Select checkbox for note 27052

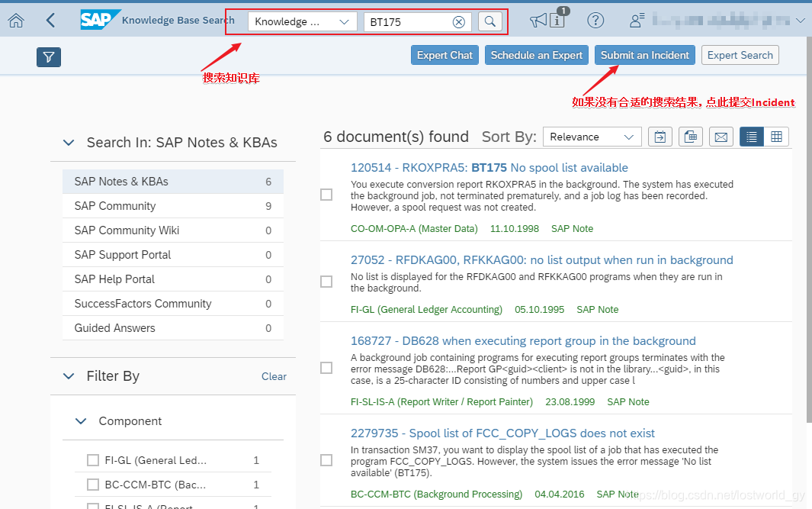pyautogui.click(x=326, y=282)
